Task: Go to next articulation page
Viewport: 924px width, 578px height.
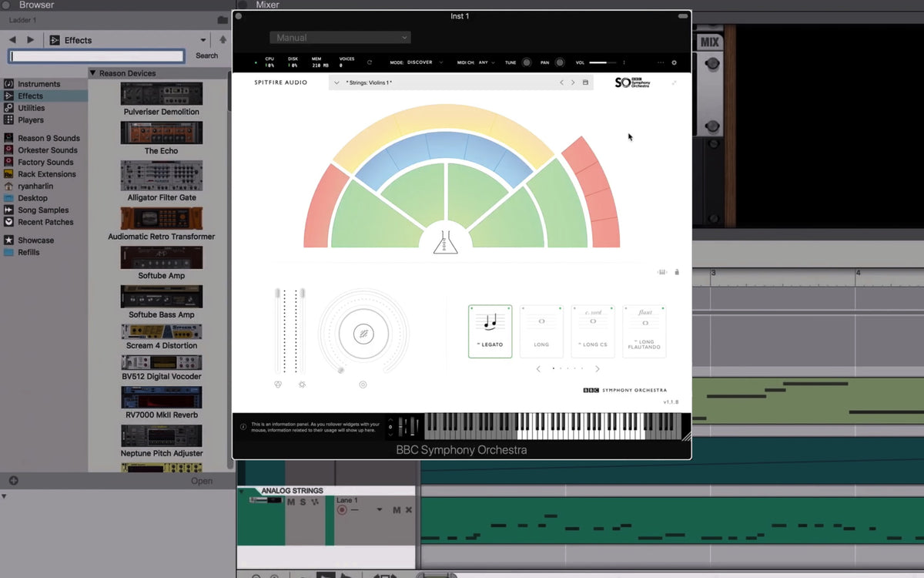Action: pyautogui.click(x=598, y=369)
